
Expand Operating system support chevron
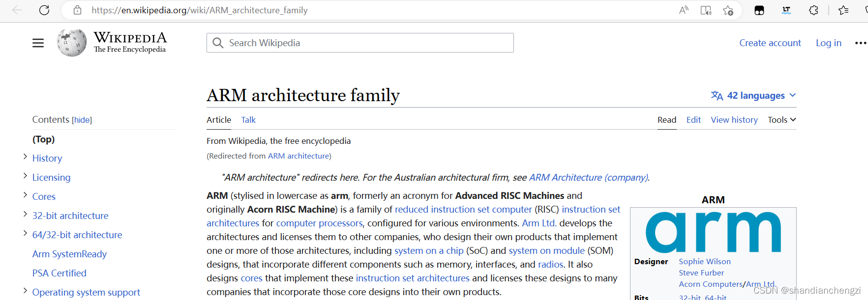(x=25, y=291)
